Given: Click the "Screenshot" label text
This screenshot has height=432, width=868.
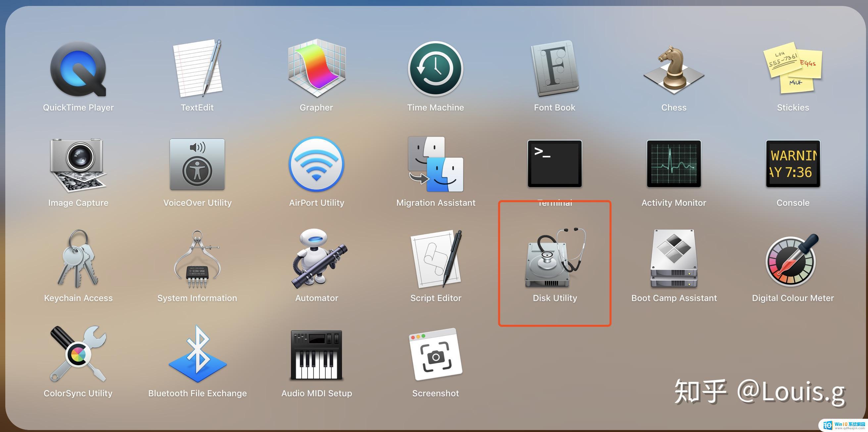Looking at the screenshot, I should point(435,393).
